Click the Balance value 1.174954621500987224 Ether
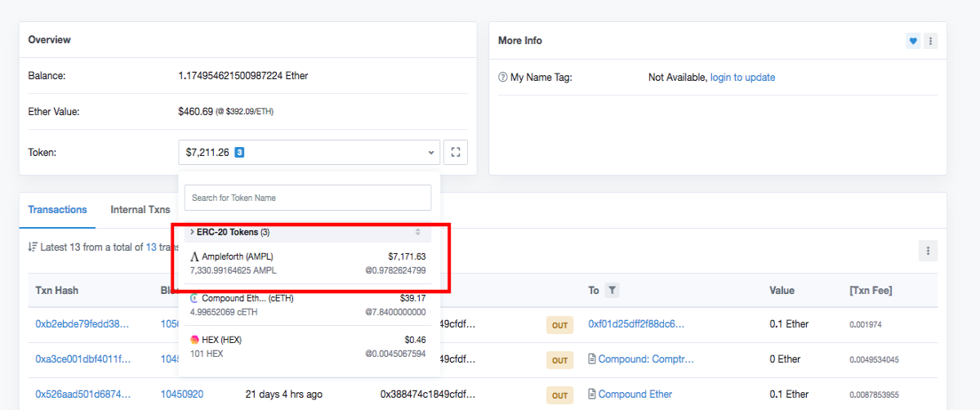Screen dimensions: 980x410 pyautogui.click(x=243, y=76)
